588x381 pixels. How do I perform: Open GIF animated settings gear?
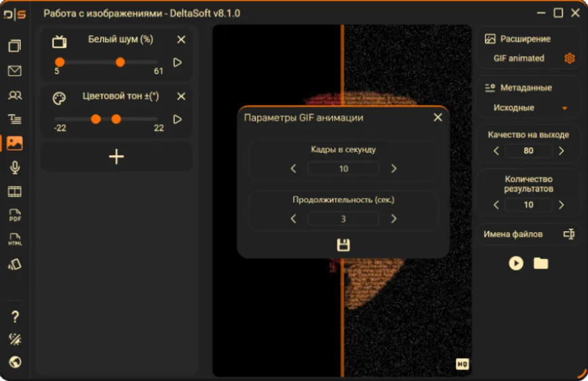point(569,58)
